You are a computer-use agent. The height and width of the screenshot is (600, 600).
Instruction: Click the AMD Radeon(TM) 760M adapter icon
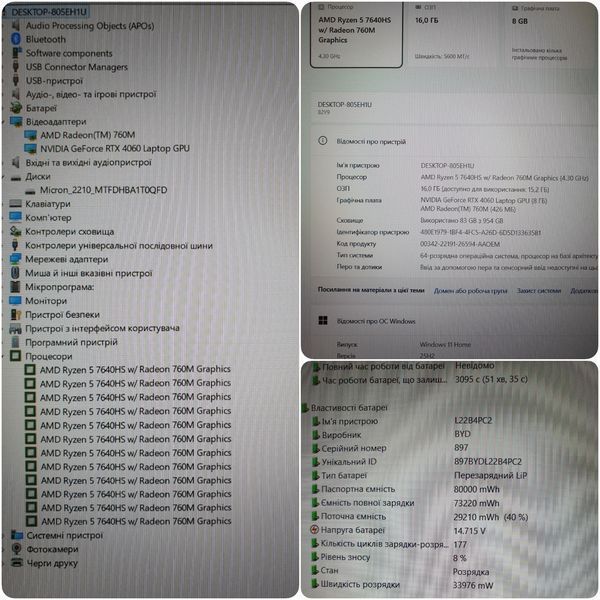30,135
